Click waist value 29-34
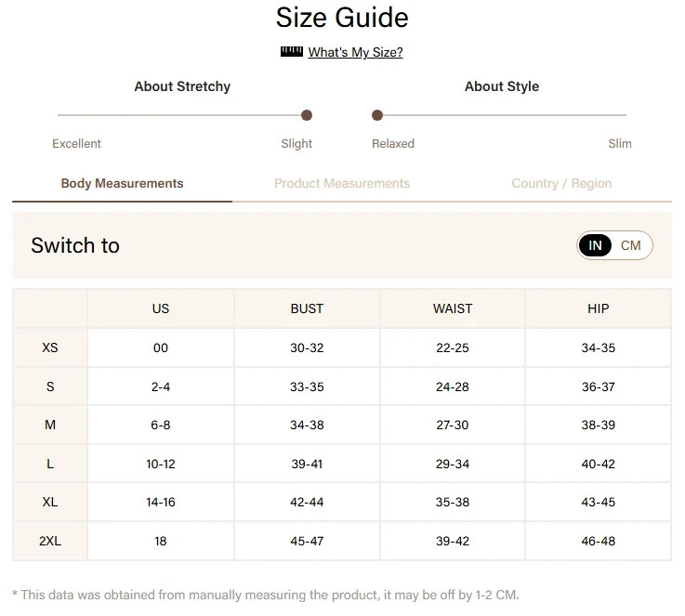This screenshot has width=685, height=616. click(453, 464)
